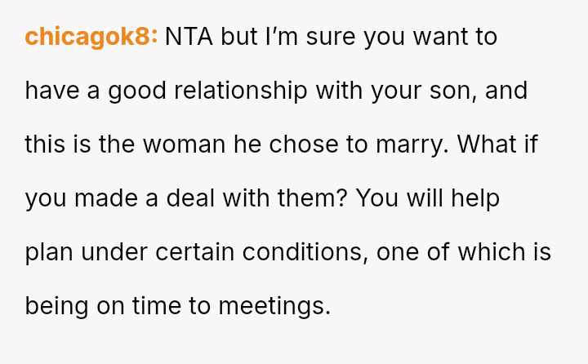Click the word "plan" in the comment
This screenshot has width=588, height=364.
[x=50, y=252]
